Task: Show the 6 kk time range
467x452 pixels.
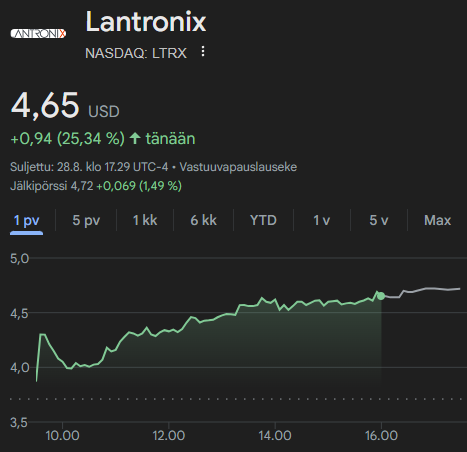Action: (x=203, y=220)
